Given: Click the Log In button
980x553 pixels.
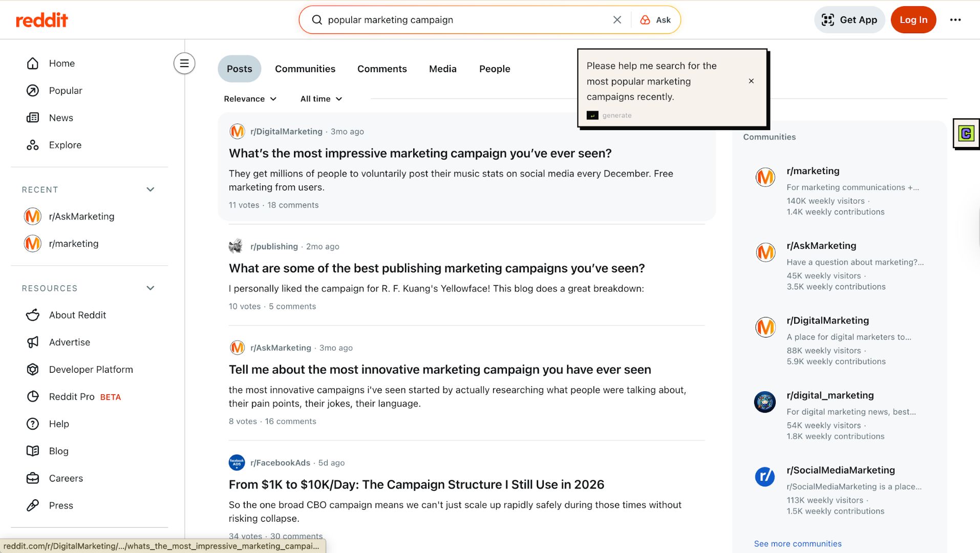Looking at the screenshot, I should click(x=913, y=20).
